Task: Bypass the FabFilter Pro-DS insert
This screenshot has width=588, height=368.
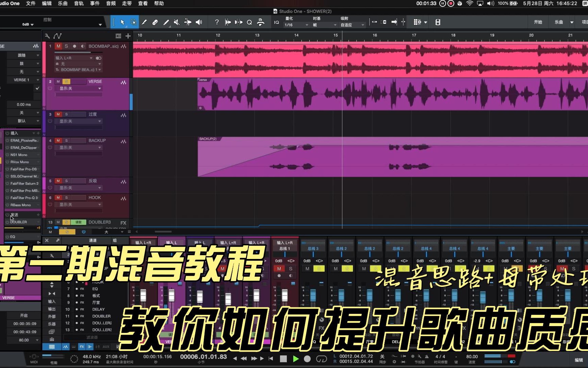Action: point(7,169)
